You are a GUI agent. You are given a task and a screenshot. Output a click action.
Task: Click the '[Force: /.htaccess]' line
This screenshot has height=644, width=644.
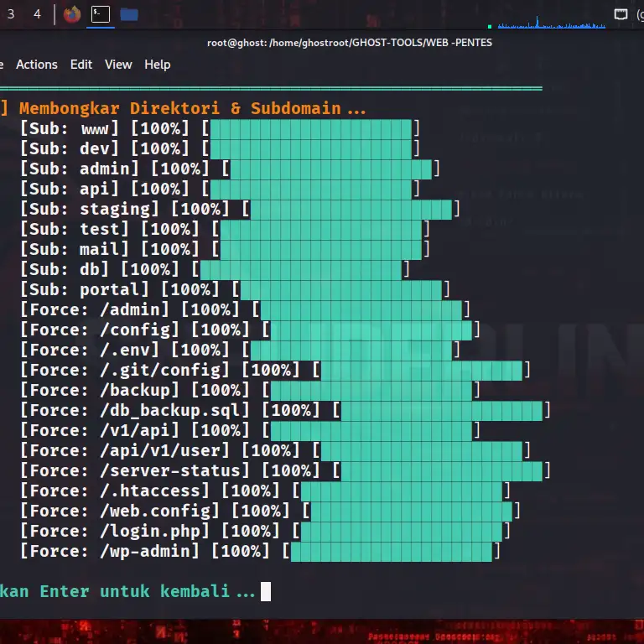(265, 491)
